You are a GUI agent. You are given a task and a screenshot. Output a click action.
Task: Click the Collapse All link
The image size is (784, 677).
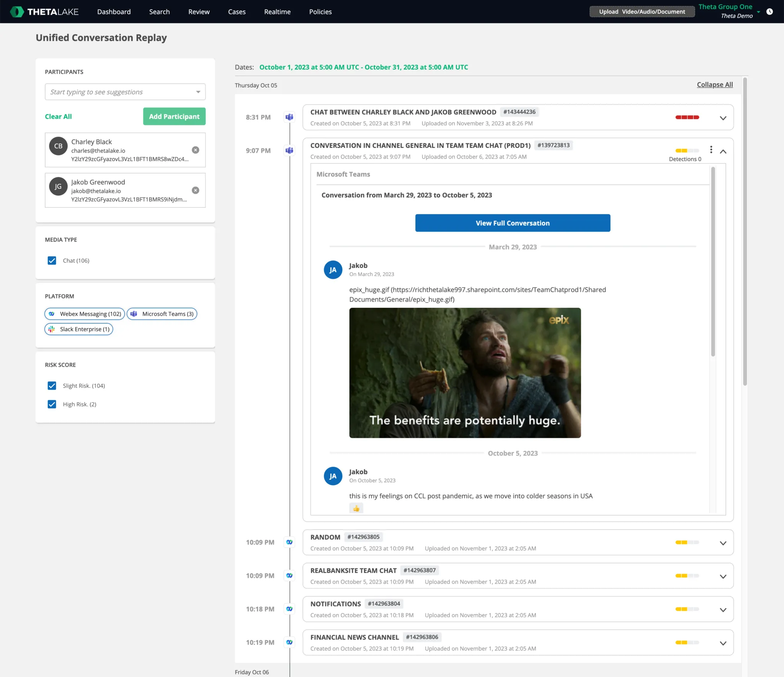click(x=714, y=84)
